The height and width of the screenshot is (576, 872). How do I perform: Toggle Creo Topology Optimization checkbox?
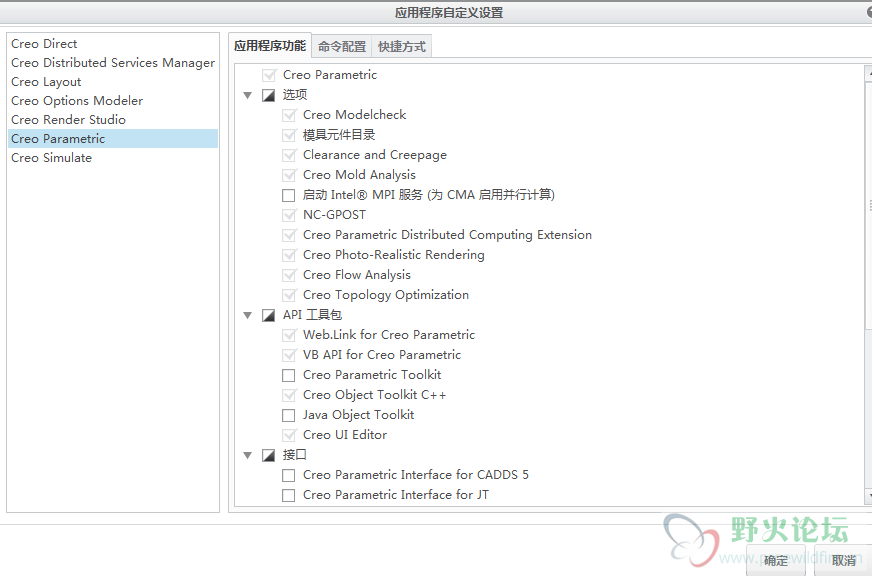[289, 295]
